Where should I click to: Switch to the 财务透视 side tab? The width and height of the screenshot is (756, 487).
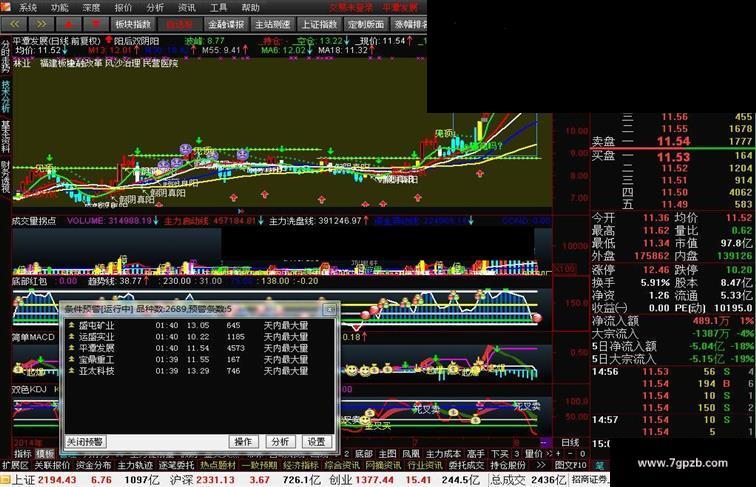[x=5, y=177]
